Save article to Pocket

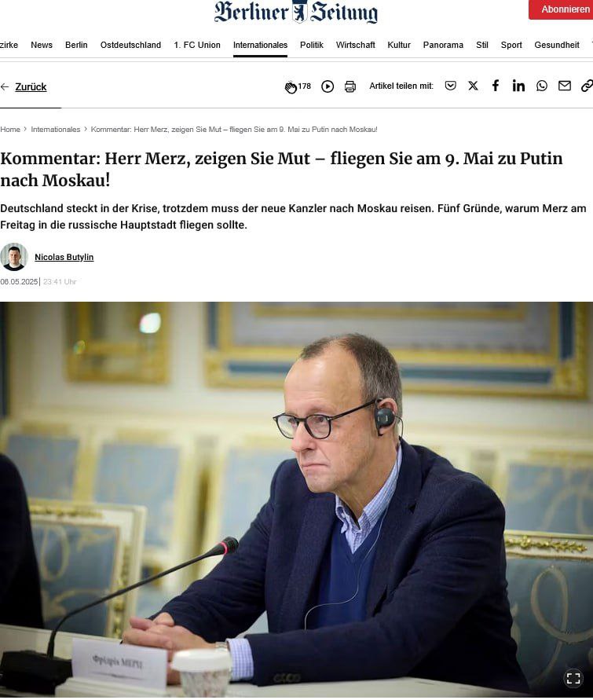pos(451,86)
